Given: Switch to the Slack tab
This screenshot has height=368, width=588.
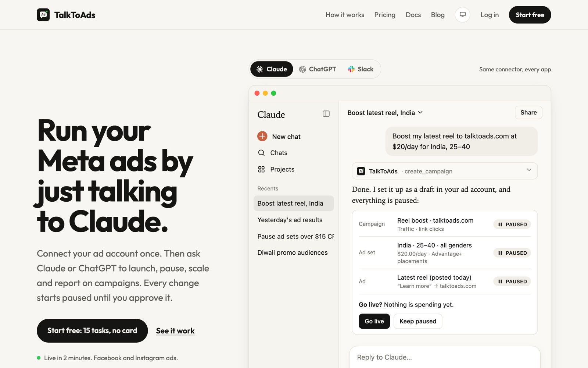Looking at the screenshot, I should tap(361, 69).
